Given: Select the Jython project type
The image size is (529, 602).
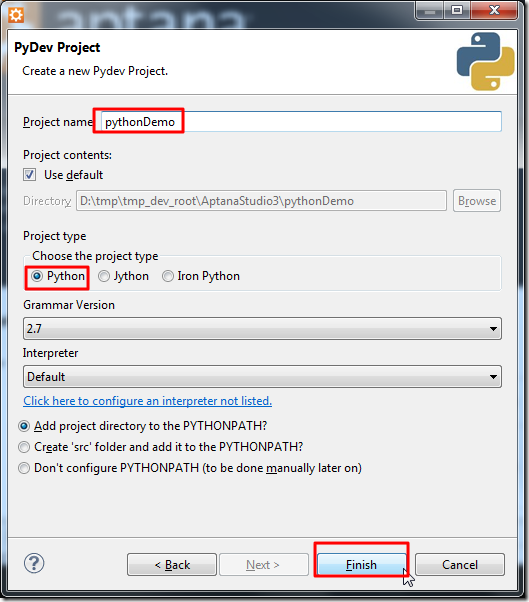Looking at the screenshot, I should [x=104, y=276].
